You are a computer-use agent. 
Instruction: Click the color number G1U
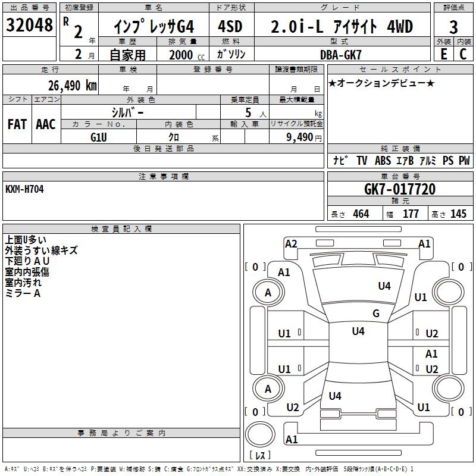[x=98, y=137]
